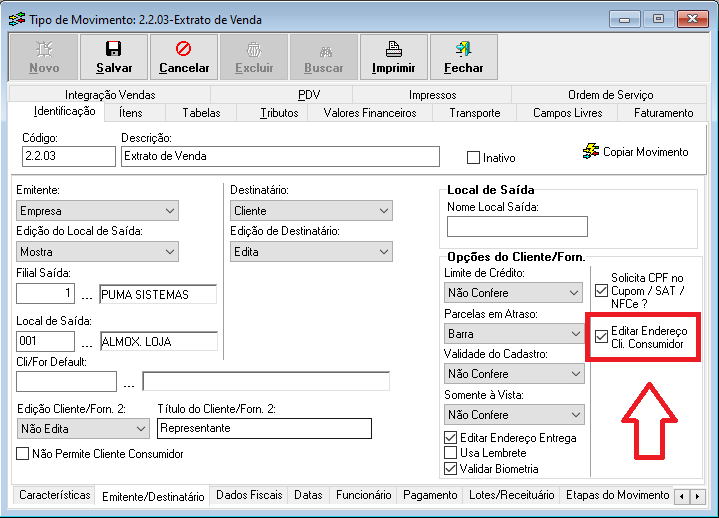Open the Dados Fiscais bottom tab
The height and width of the screenshot is (518, 719).
pyautogui.click(x=248, y=495)
